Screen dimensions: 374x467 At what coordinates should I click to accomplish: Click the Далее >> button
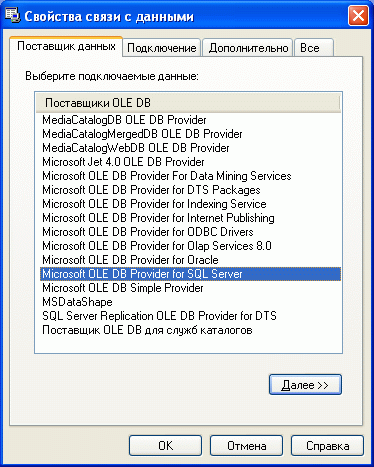[305, 385]
